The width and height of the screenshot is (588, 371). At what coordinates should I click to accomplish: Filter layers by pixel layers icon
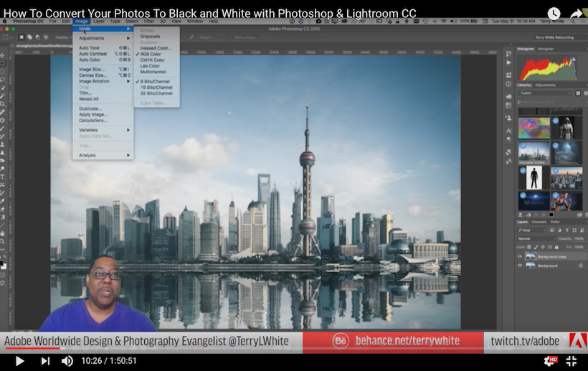(551, 230)
